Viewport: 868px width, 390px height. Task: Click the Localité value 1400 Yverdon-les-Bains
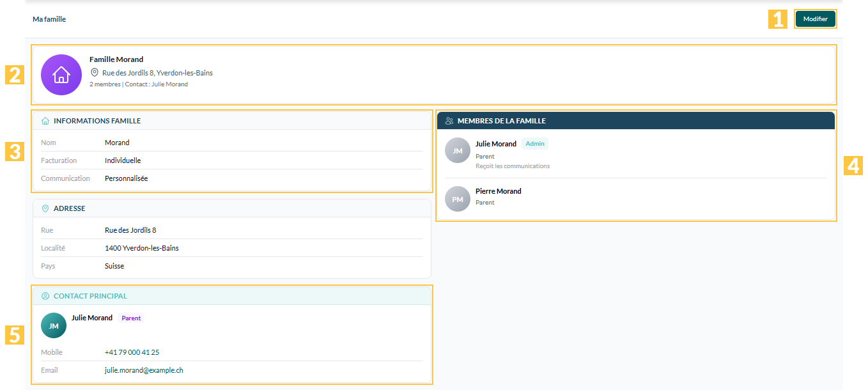click(x=142, y=248)
